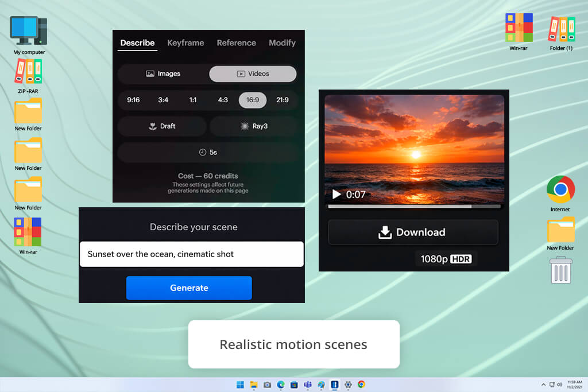Click the scene description input field
This screenshot has height=392, width=588.
pos(192,254)
